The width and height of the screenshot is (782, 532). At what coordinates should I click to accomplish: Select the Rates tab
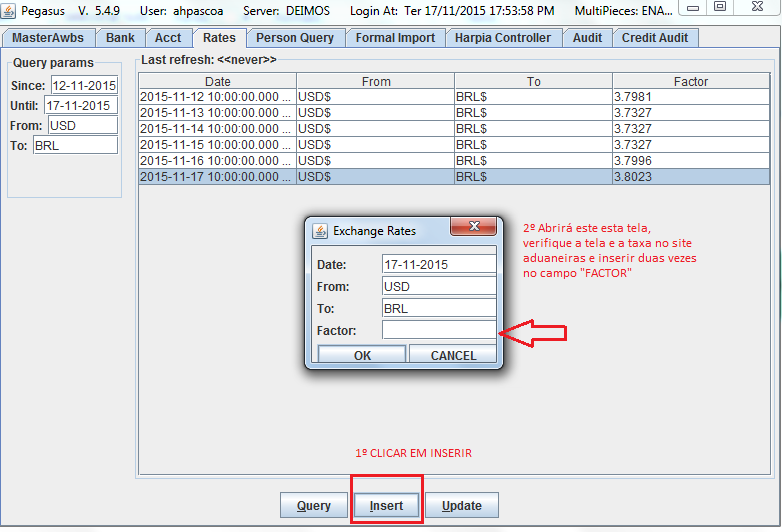tap(219, 38)
